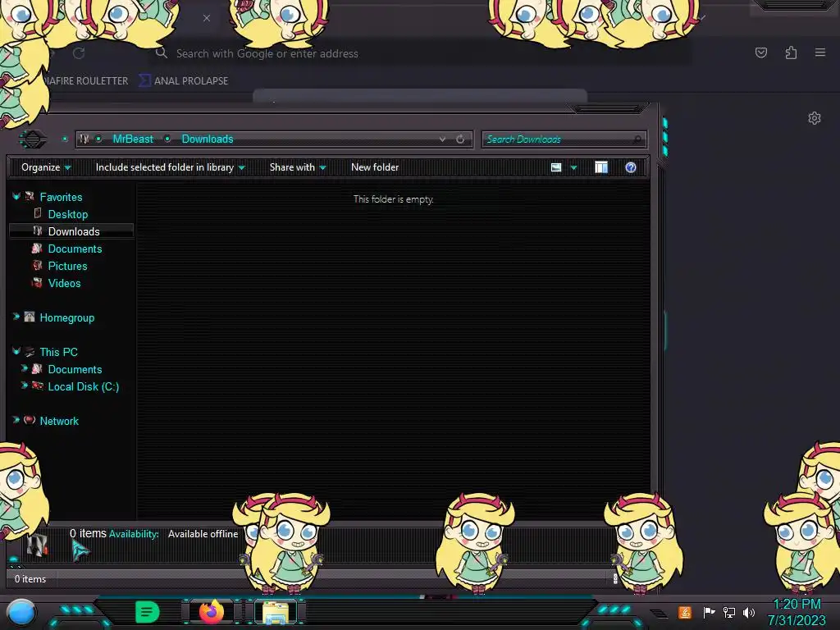Toggle the preview pane icon

601,167
